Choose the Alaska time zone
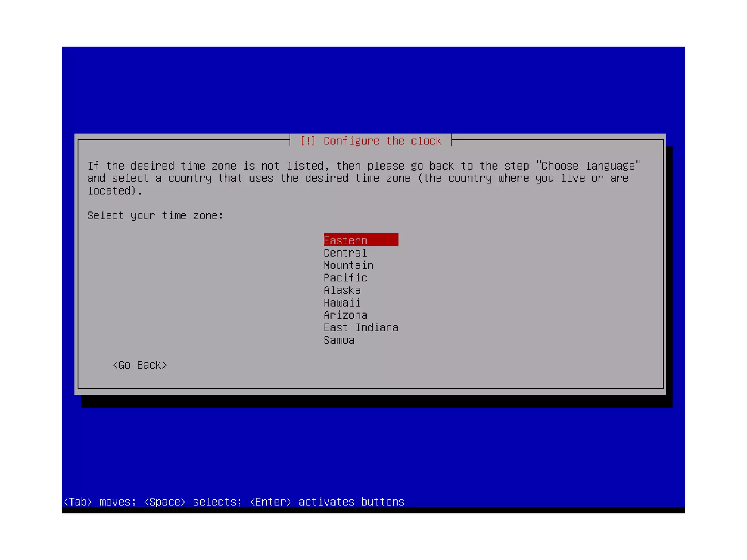Screen dimensions: 747x560 coord(342,290)
